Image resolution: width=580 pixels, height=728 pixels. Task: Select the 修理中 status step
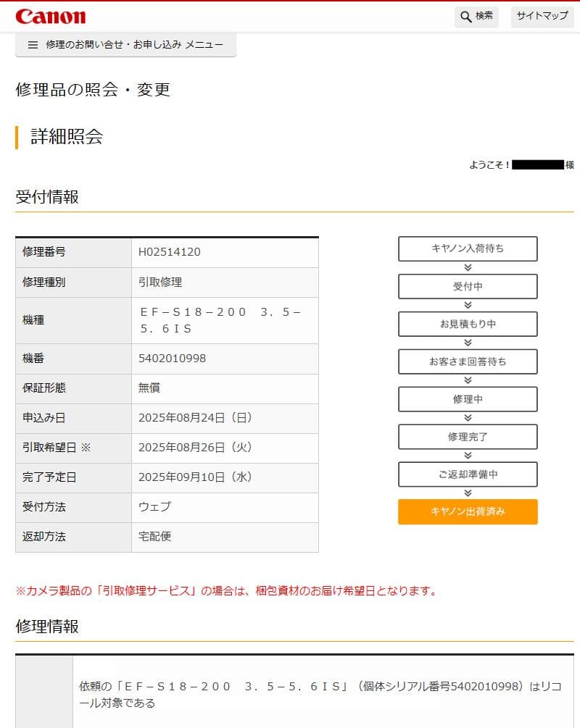coord(468,399)
